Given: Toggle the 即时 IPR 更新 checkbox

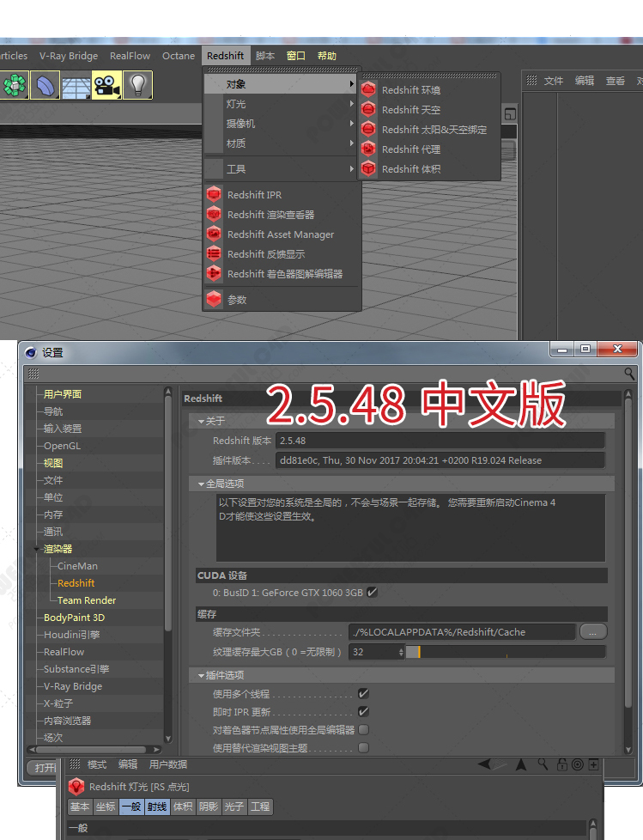Looking at the screenshot, I should [363, 712].
